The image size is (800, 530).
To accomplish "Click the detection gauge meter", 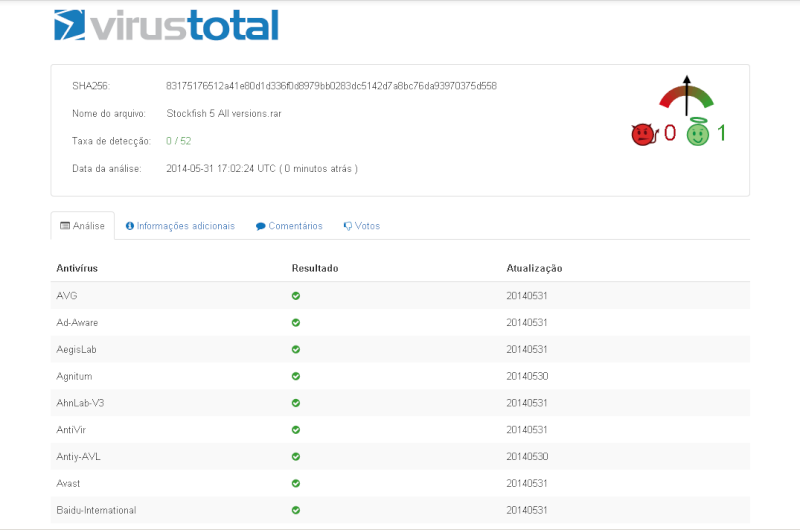I will (686, 96).
